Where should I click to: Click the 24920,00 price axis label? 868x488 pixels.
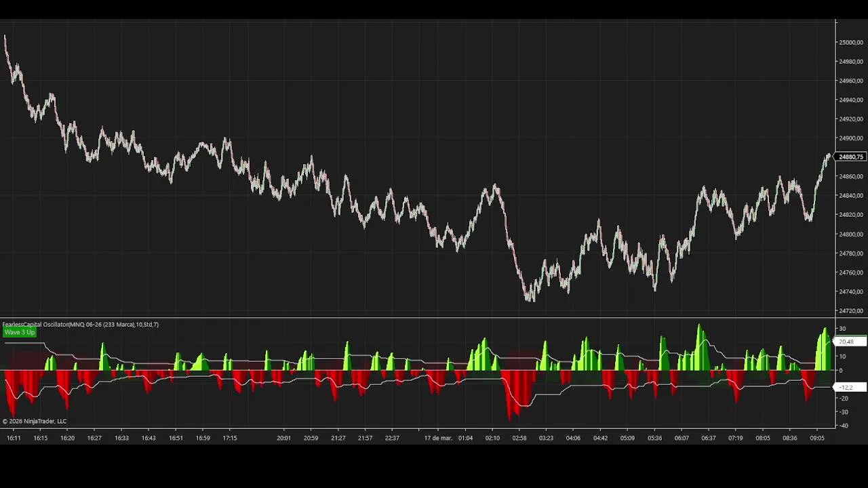851,119
